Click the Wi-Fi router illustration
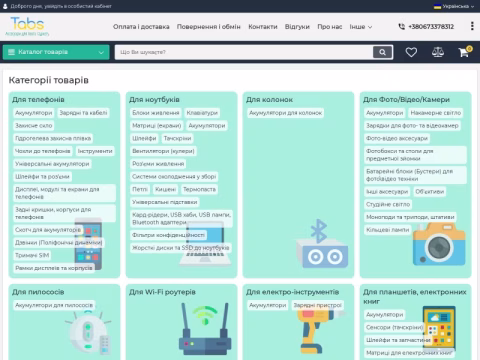Viewport: 480px width, 360px height. pyautogui.click(x=205, y=328)
